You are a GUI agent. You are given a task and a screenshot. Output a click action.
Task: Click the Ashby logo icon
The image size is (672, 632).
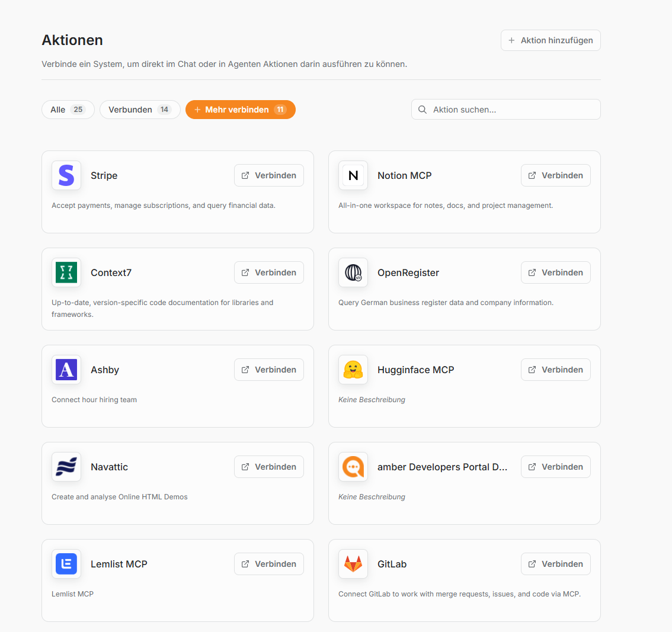pyautogui.click(x=66, y=370)
